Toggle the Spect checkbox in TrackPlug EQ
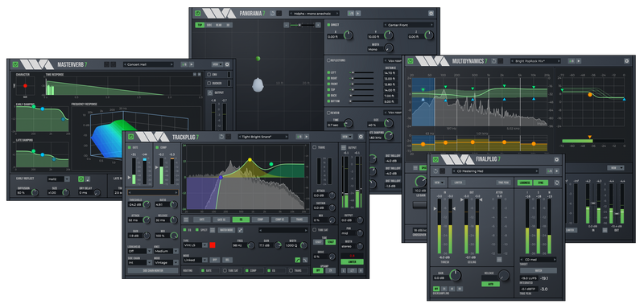 (x=198, y=231)
